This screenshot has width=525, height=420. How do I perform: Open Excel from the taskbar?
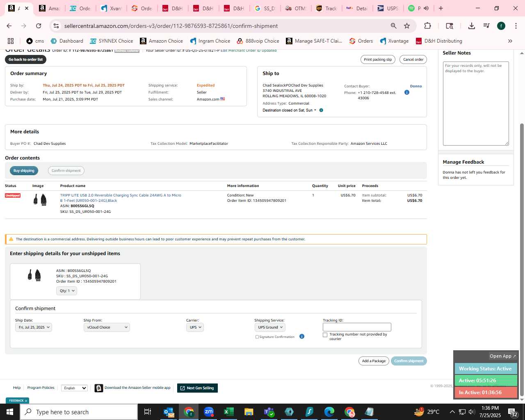tap(229, 412)
